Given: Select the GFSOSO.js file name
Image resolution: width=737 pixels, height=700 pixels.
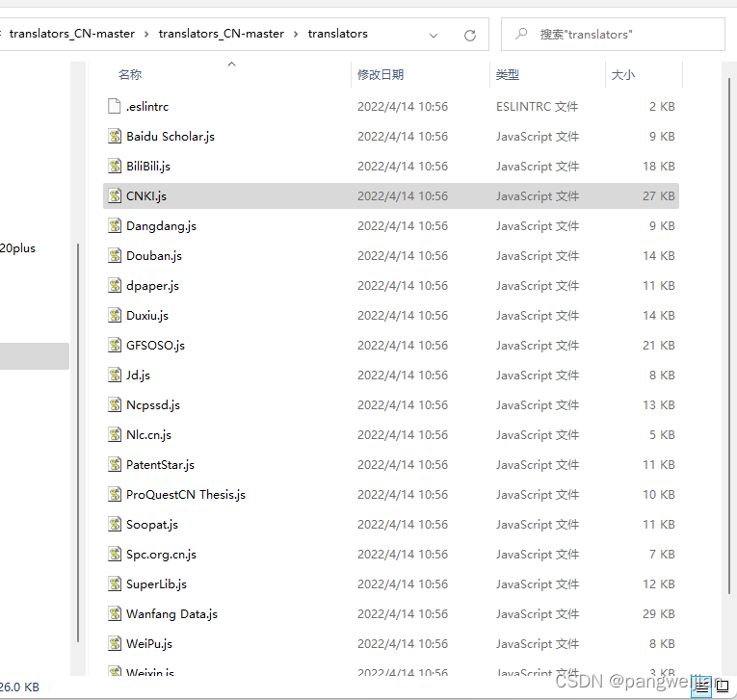Looking at the screenshot, I should click(155, 345).
